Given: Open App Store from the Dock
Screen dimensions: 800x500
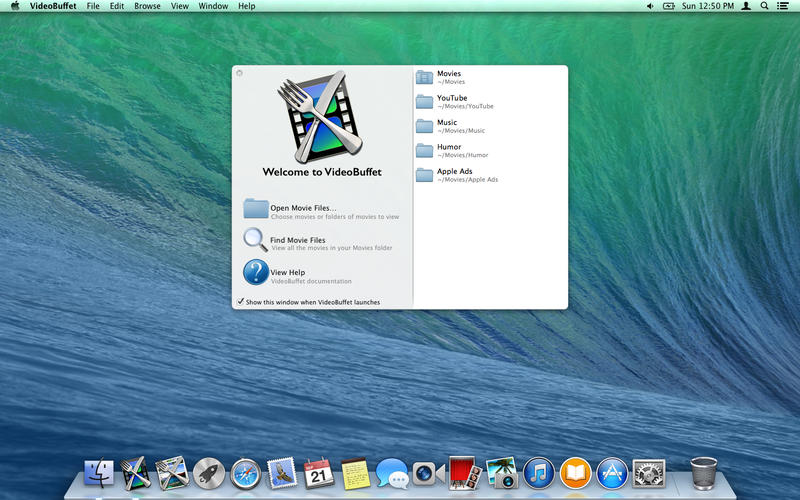Looking at the screenshot, I should [612, 473].
